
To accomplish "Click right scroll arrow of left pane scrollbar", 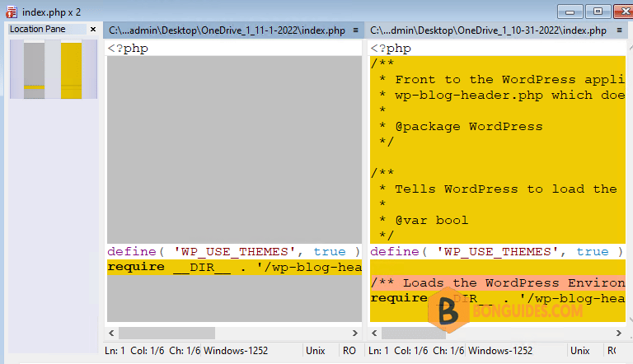I will (355, 333).
